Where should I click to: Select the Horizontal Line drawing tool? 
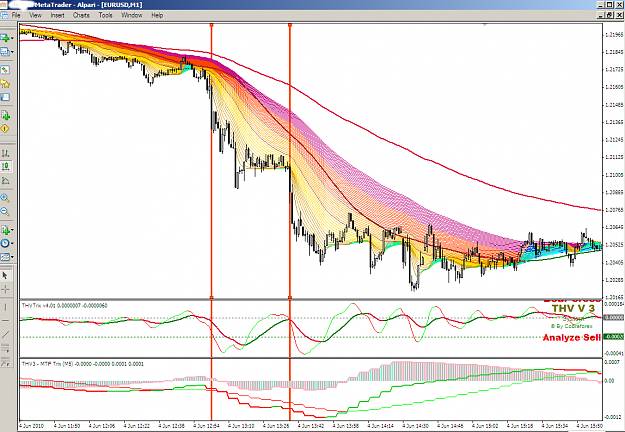pos(5,320)
